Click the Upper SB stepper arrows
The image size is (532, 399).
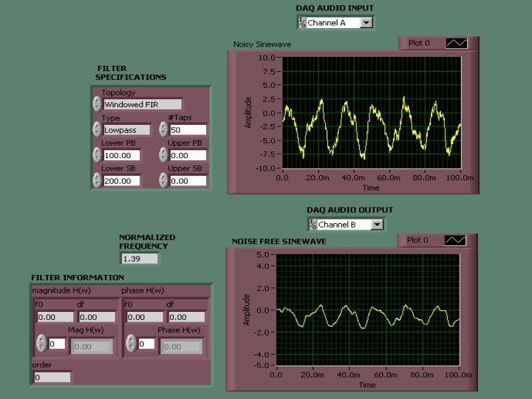(163, 180)
